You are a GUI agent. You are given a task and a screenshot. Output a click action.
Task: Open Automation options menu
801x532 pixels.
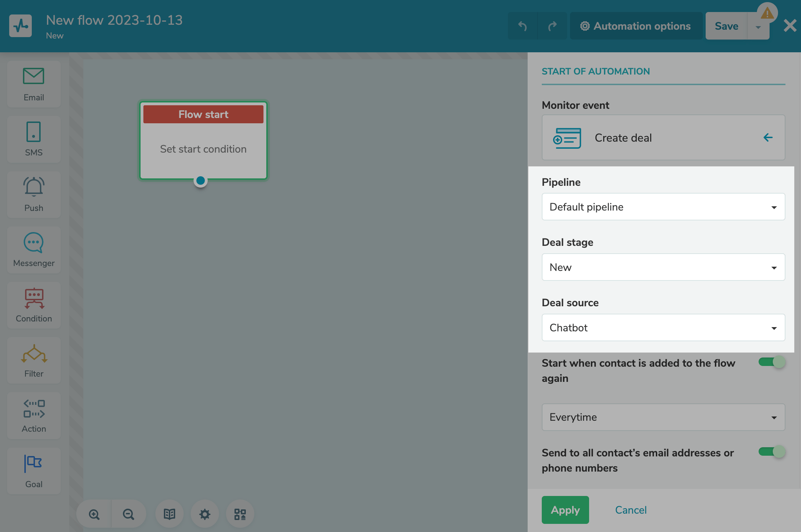click(636, 26)
